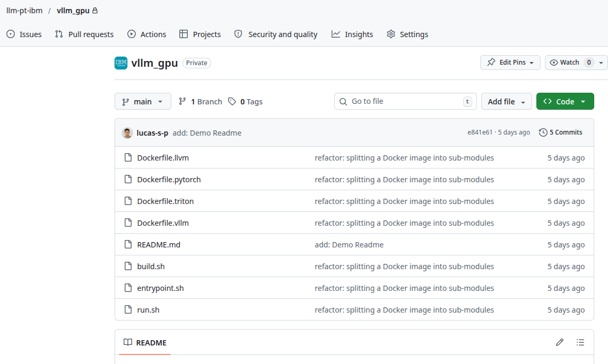
Task: Click the vllm_gpu breadcrumb link
Action: click(x=73, y=11)
